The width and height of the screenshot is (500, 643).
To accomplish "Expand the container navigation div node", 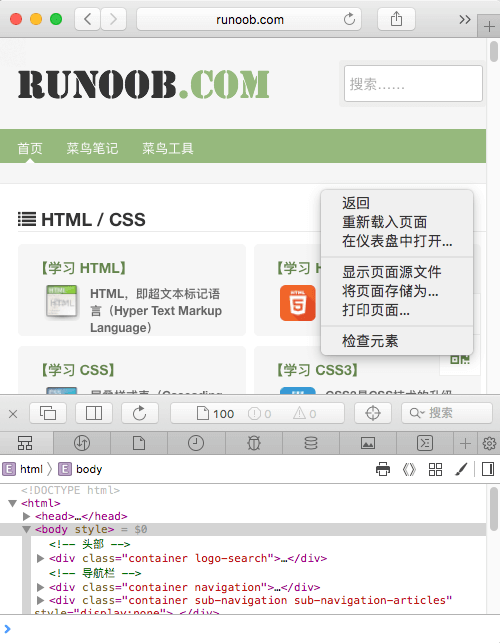I will pos(40,587).
